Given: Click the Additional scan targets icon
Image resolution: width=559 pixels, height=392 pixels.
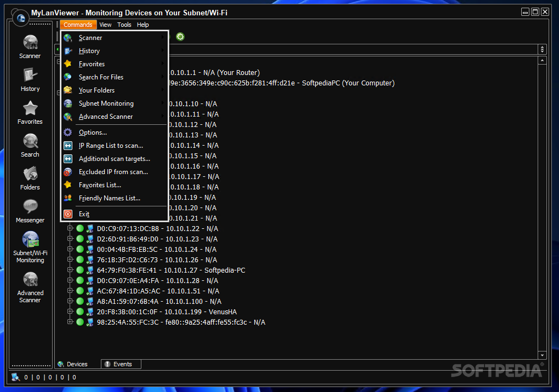Looking at the screenshot, I should 68,159.
